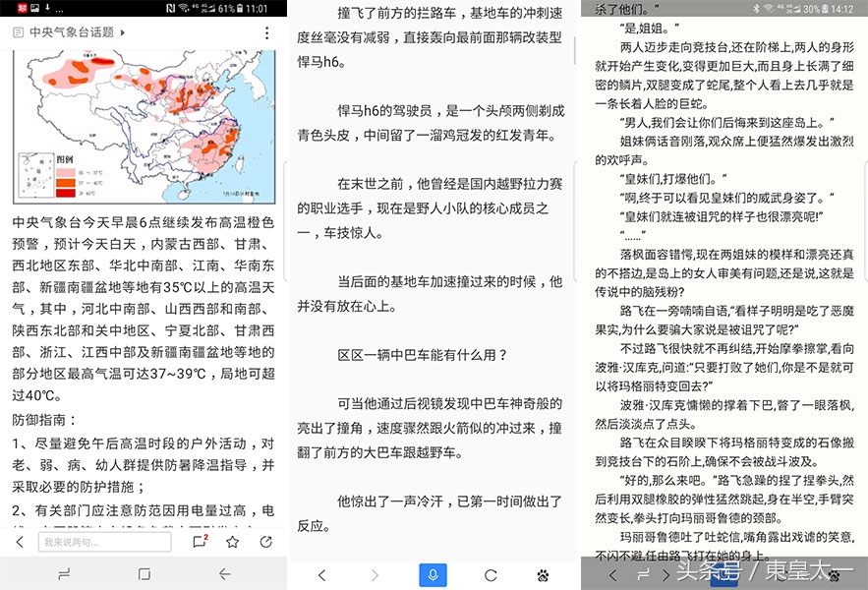Tap the circular share arrow icon

click(265, 542)
